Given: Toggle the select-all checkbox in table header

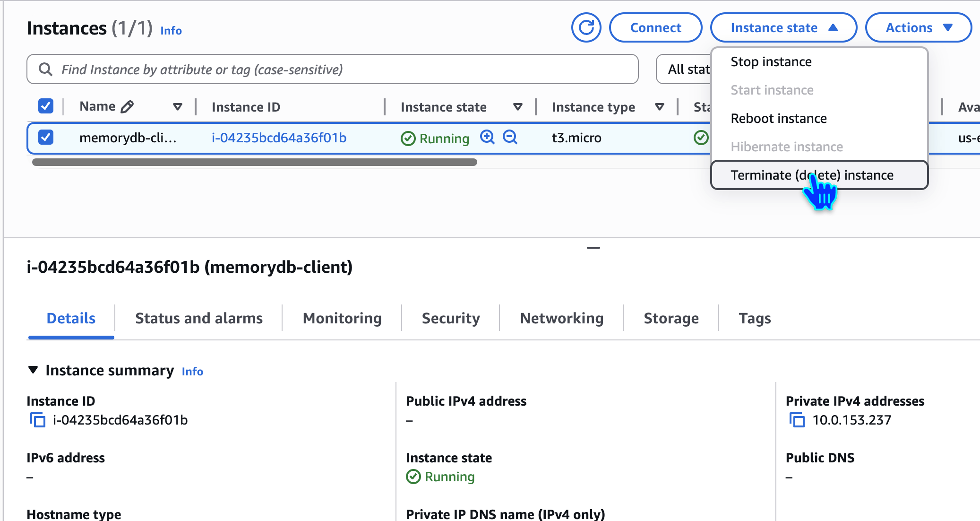Looking at the screenshot, I should click(x=46, y=106).
